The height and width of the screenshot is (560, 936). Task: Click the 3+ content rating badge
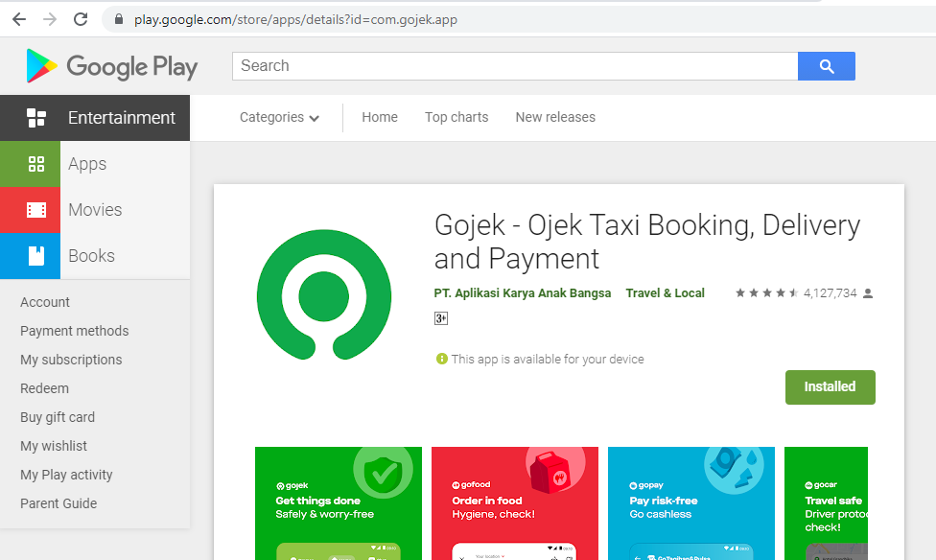pyautogui.click(x=440, y=317)
